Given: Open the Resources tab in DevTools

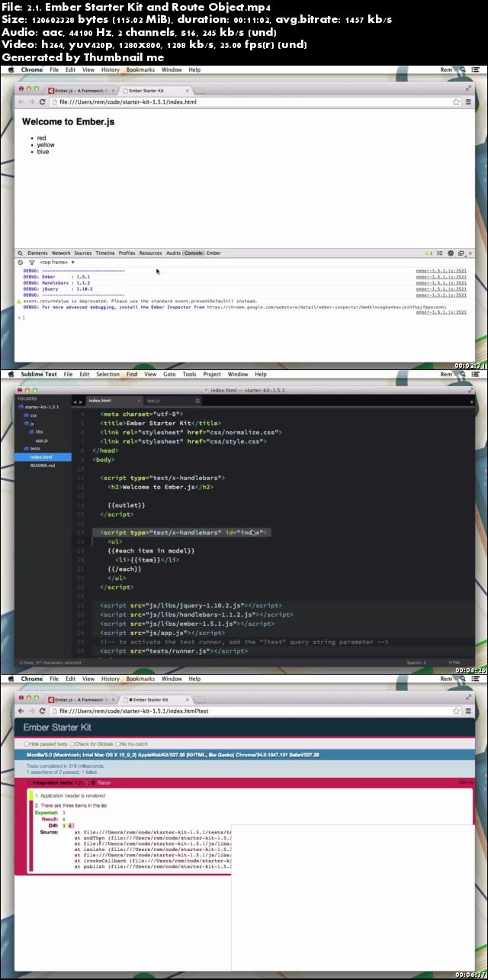Looking at the screenshot, I should coord(150,253).
